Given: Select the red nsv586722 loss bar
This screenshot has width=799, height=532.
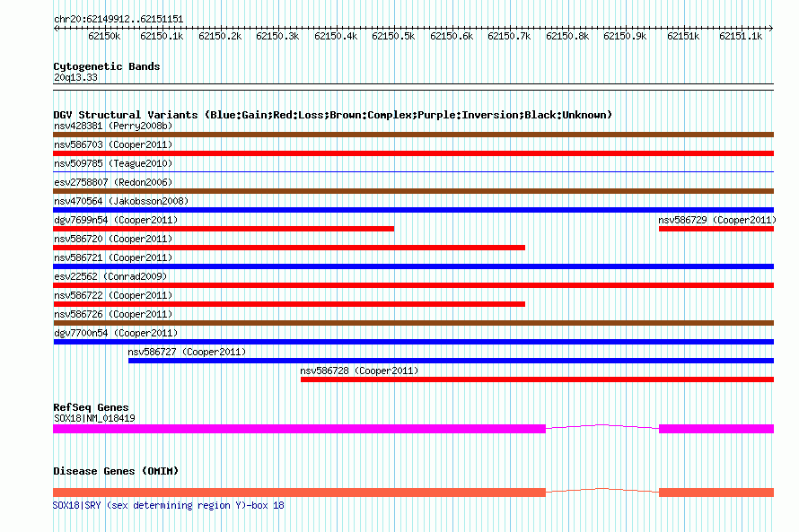Looking at the screenshot, I should coord(289,304).
